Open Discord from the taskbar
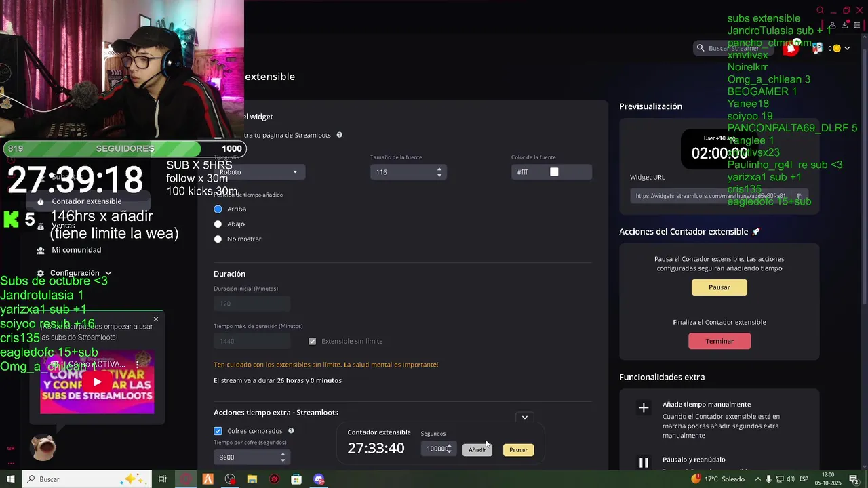Screen dimensions: 868x488 [x=319, y=479]
